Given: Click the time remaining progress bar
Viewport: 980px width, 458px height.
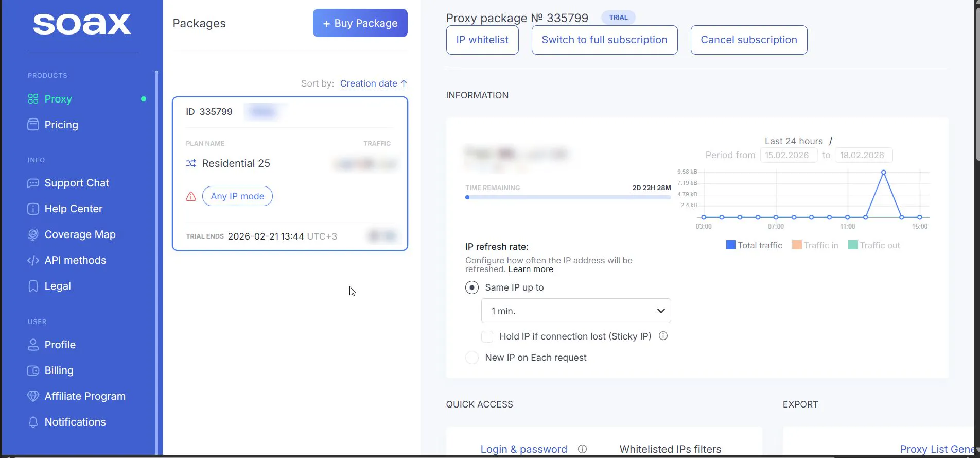Looking at the screenshot, I should [568, 197].
